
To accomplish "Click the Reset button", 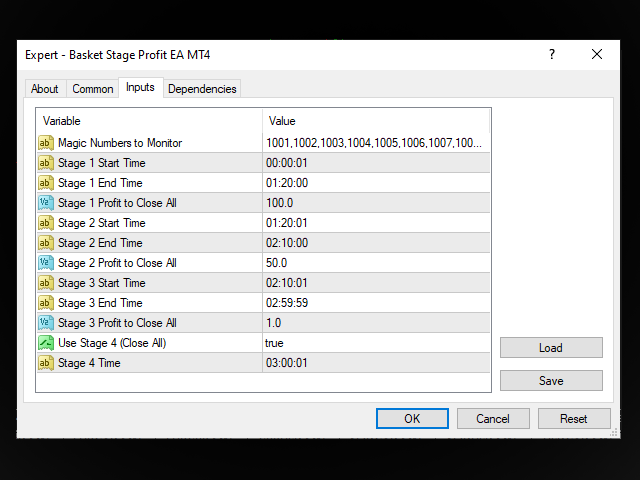I will point(574,419).
